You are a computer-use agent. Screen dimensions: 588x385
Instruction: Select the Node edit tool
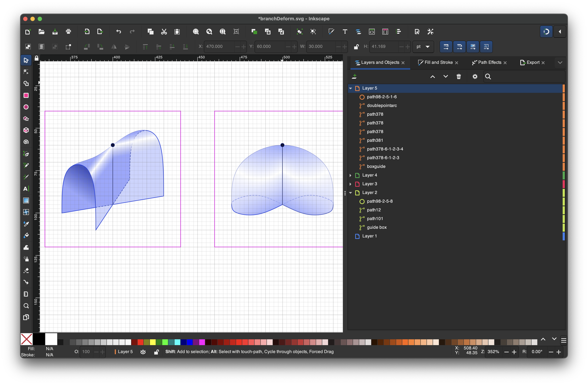[x=26, y=72]
